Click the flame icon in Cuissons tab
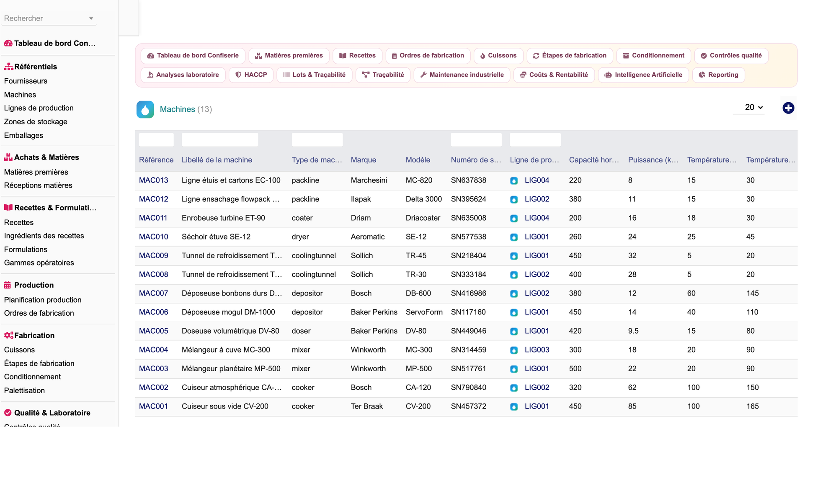 click(482, 56)
